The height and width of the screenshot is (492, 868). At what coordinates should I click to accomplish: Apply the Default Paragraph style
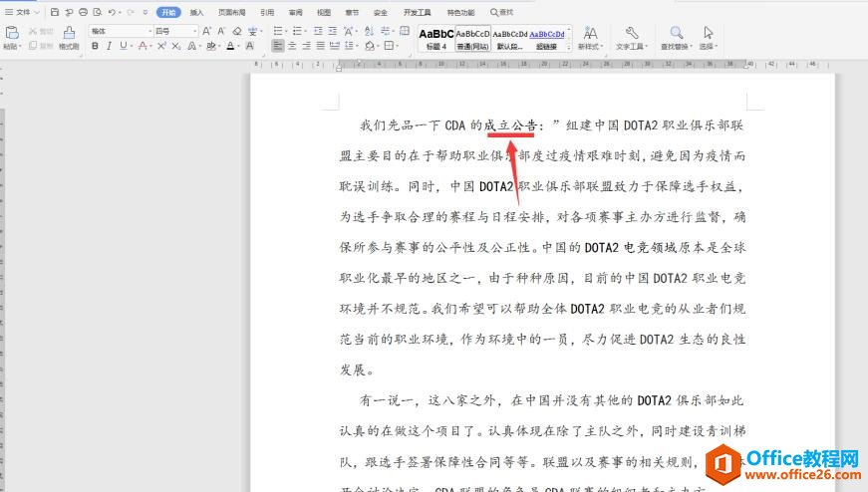(509, 39)
